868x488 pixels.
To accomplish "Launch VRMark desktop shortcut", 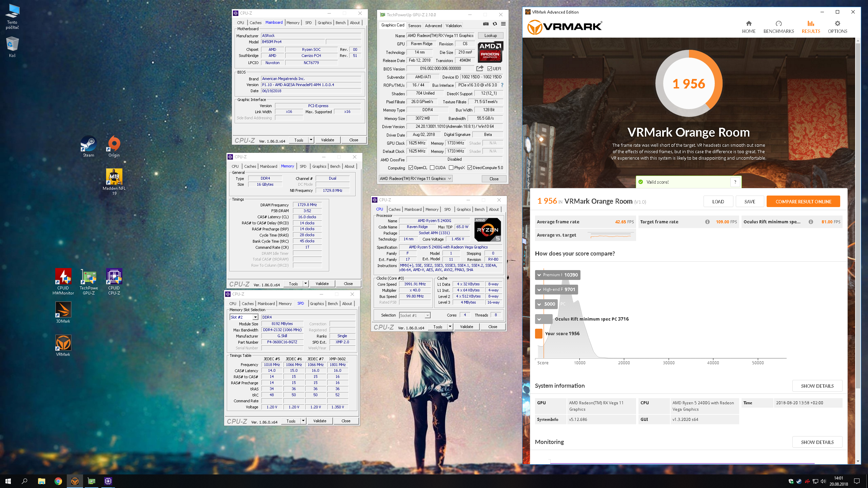I will click(63, 345).
